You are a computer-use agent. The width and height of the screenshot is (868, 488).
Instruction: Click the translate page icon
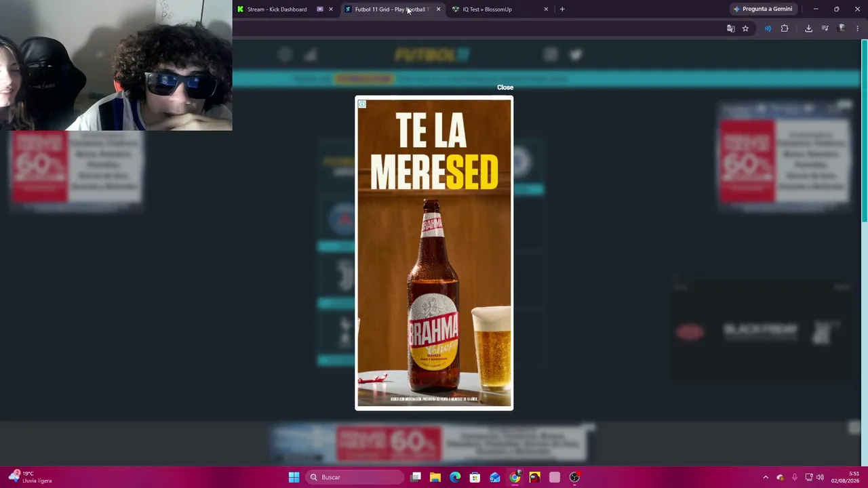point(730,28)
